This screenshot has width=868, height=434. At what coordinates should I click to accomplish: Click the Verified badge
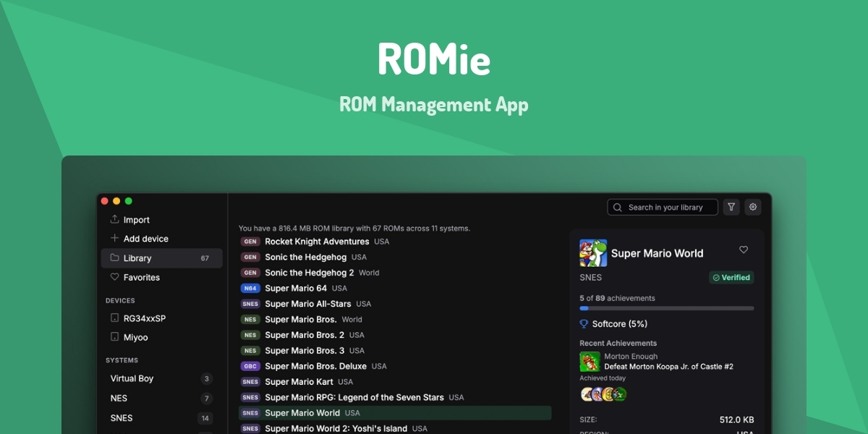[731, 277]
